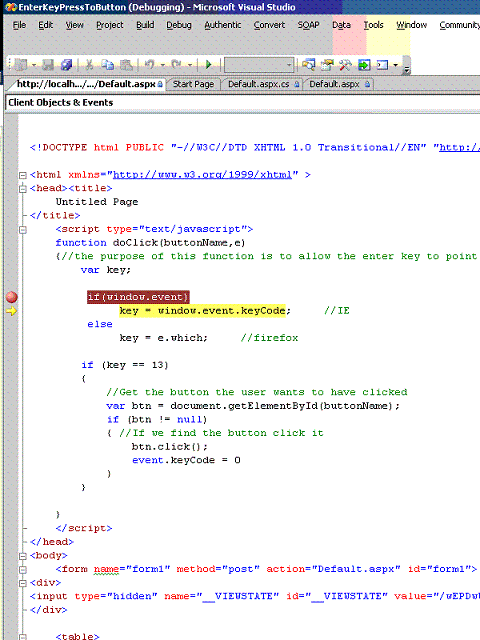
Task: Click the 'Untitled Page' text
Action: tap(97, 202)
